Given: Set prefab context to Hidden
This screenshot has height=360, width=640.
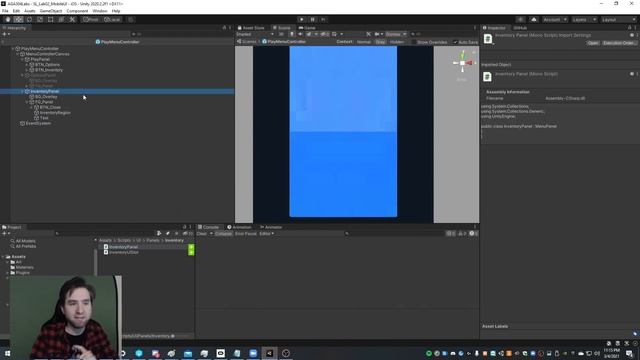Looking at the screenshot, I should click(x=396, y=42).
